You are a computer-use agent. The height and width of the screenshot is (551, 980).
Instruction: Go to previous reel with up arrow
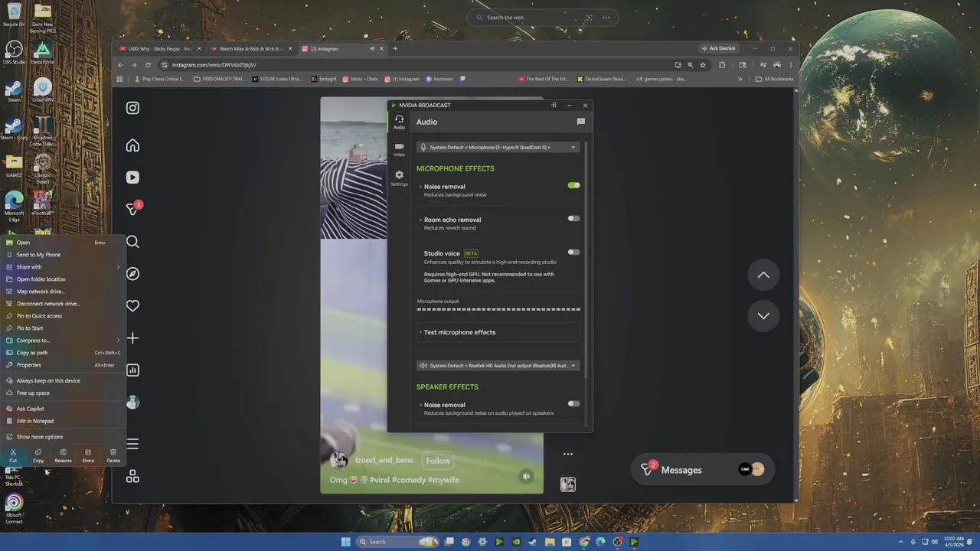click(x=763, y=275)
